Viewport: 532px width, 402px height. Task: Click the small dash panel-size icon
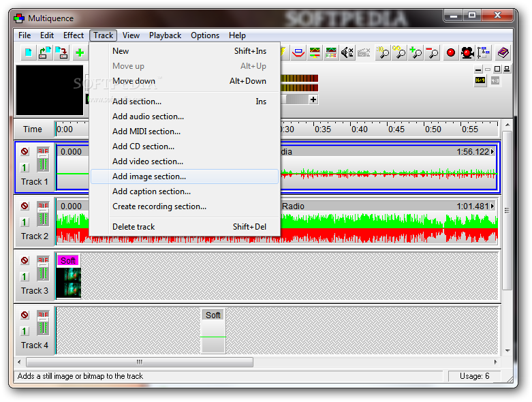[x=478, y=69]
